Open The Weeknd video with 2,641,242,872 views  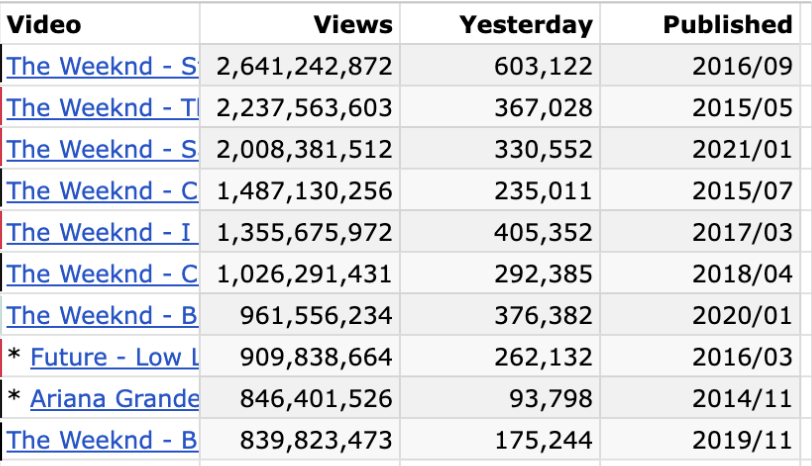(x=102, y=67)
